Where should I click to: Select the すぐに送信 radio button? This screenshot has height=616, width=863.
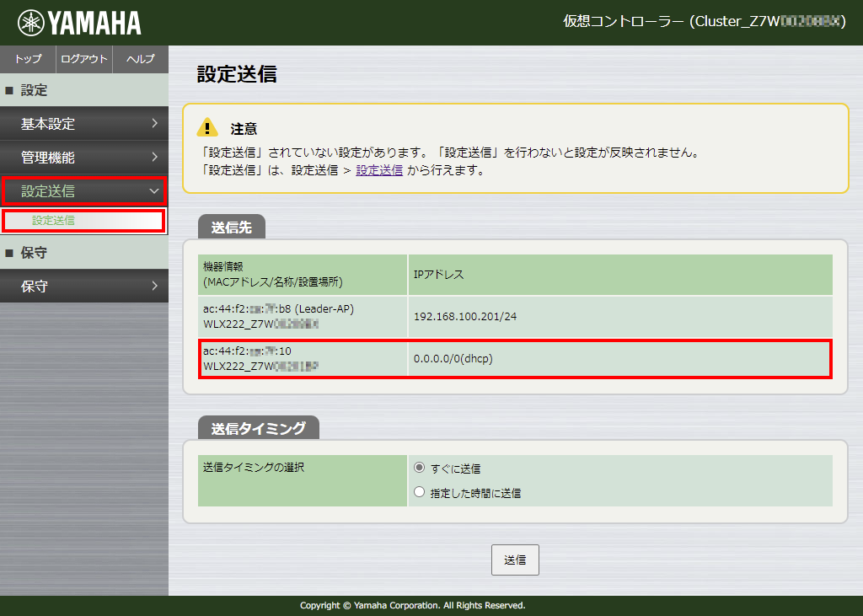tap(420, 468)
